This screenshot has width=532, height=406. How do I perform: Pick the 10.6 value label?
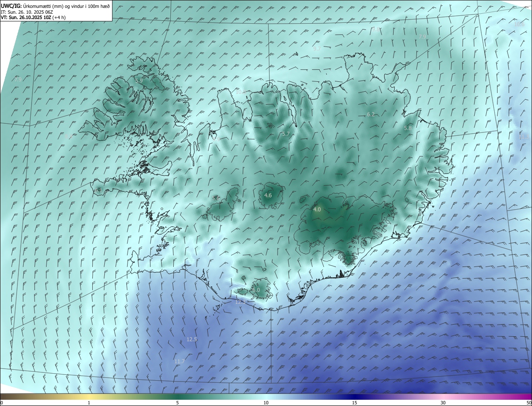519,24
